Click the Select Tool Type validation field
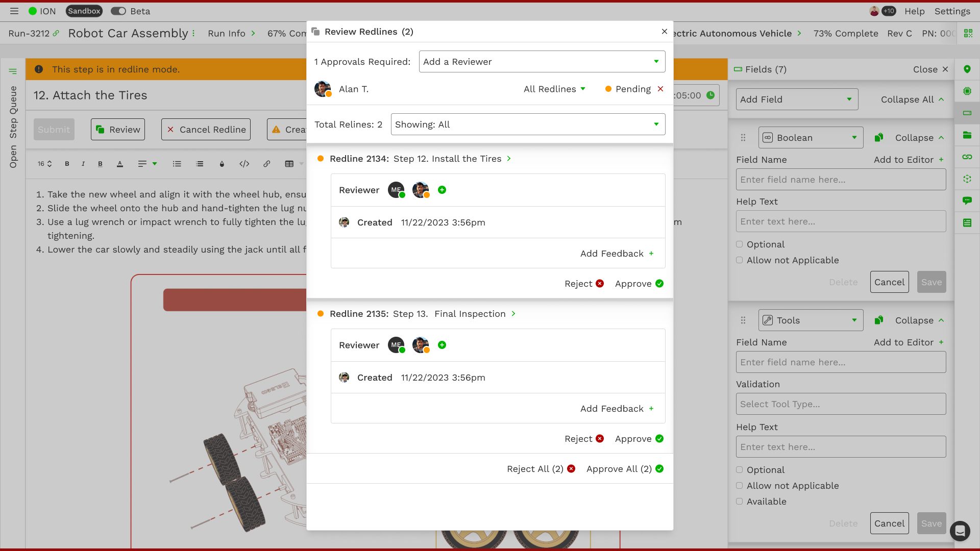Viewport: 980px width, 551px height. [841, 404]
